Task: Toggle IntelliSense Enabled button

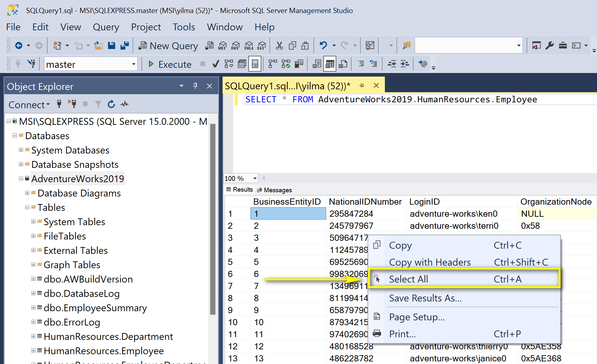Action: [x=255, y=64]
